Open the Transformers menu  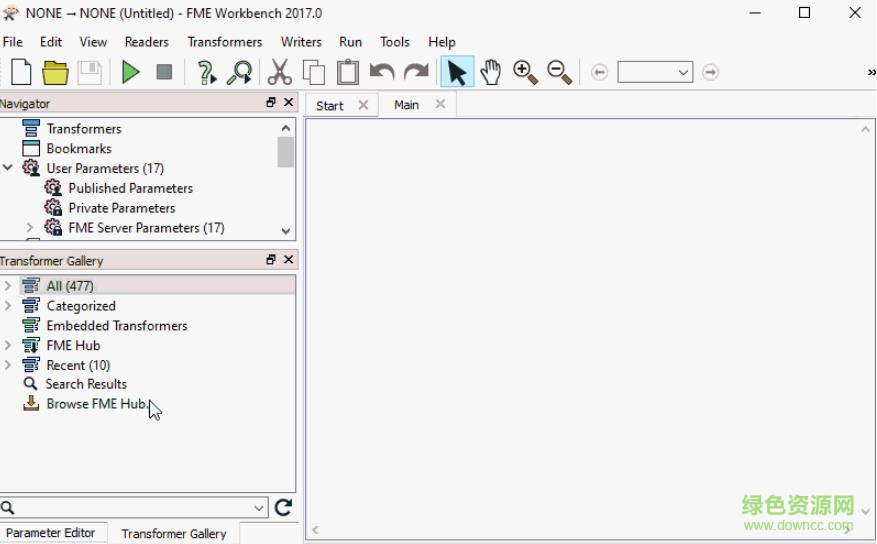click(225, 42)
